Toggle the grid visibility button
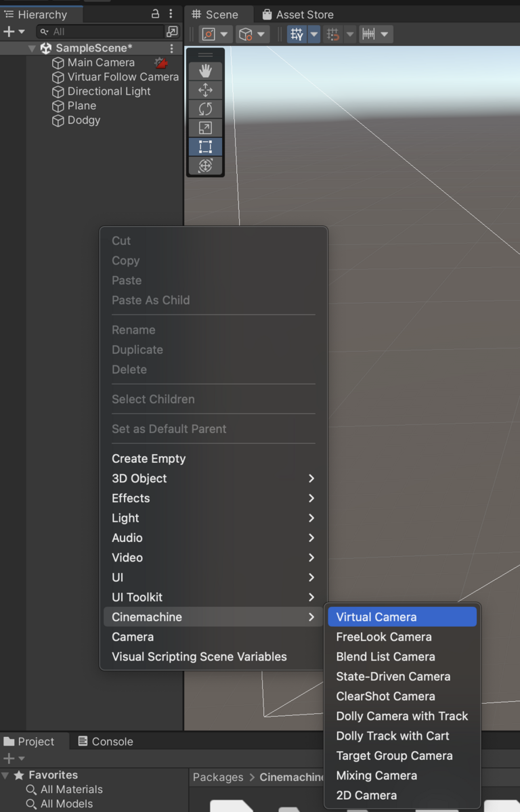520x812 pixels. (x=297, y=35)
